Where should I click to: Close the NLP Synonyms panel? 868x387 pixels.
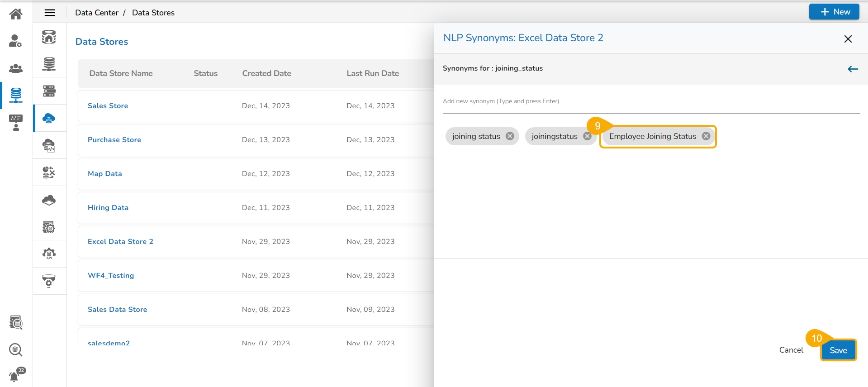pos(848,39)
